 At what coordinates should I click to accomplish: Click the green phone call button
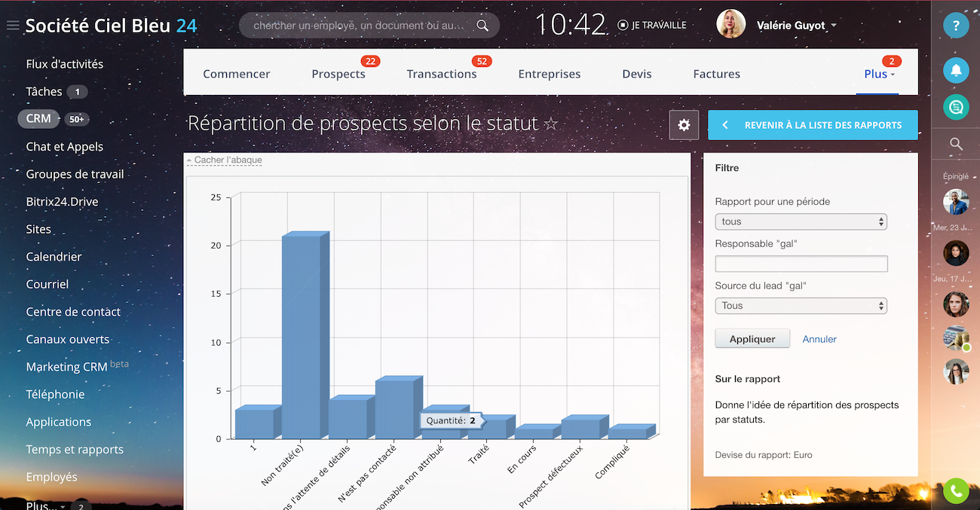[x=956, y=491]
